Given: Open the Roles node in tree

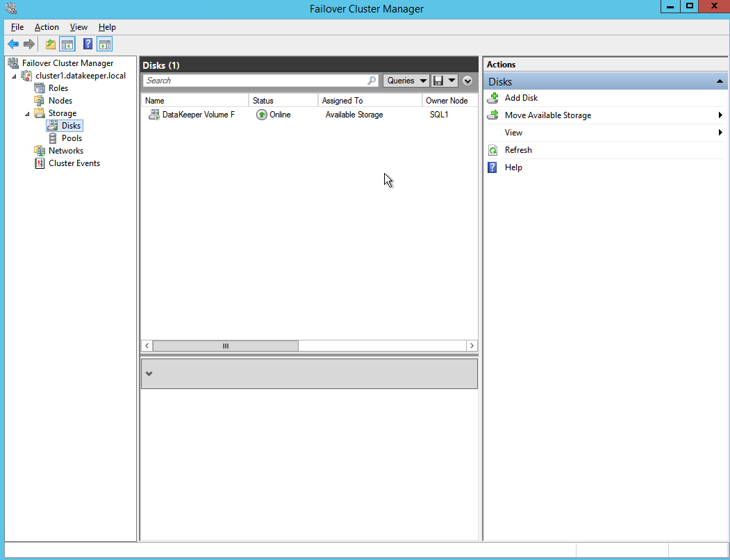Looking at the screenshot, I should pos(58,88).
